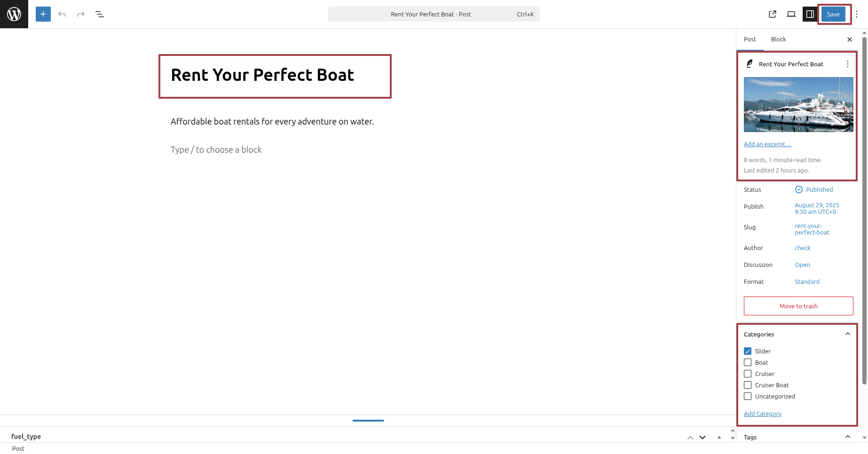
Task: Uncheck the Slider category checkbox
Action: (x=748, y=351)
